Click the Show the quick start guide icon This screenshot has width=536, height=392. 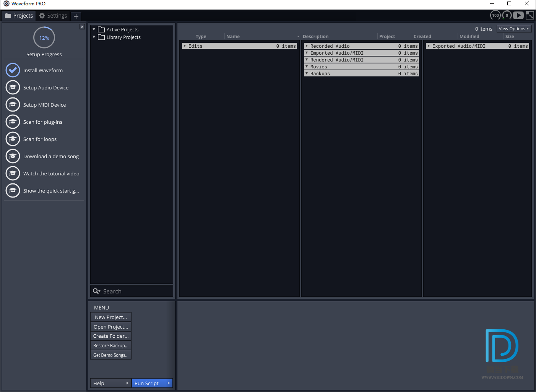(x=13, y=191)
